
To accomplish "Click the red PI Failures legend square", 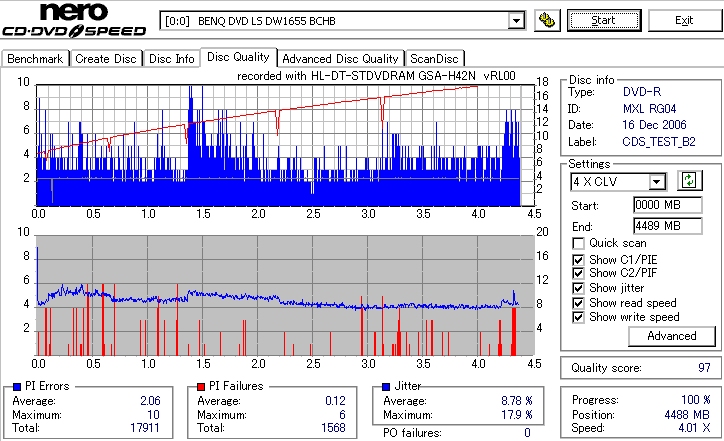I will coord(201,387).
